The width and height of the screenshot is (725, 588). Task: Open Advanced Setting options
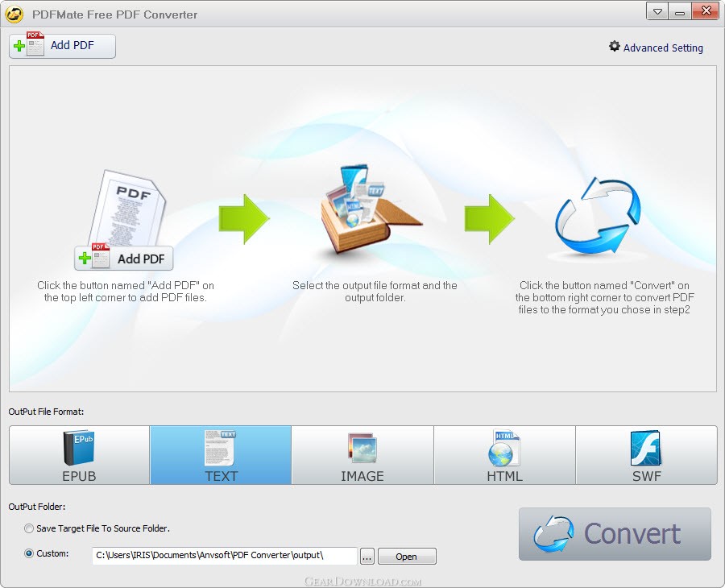tap(661, 48)
